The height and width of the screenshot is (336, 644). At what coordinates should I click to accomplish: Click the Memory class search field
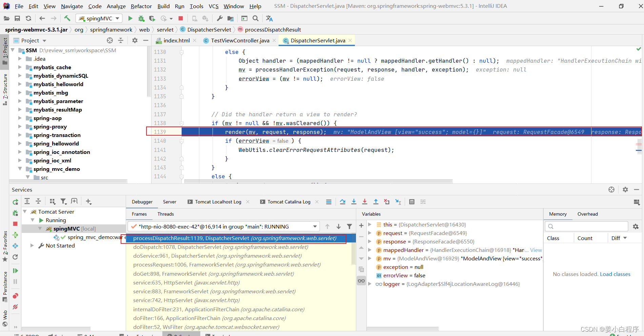pos(586,226)
